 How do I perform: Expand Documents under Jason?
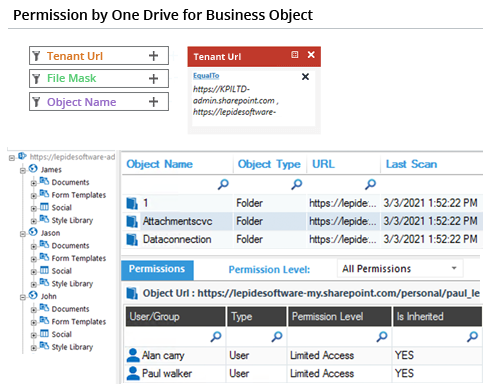click(x=34, y=247)
